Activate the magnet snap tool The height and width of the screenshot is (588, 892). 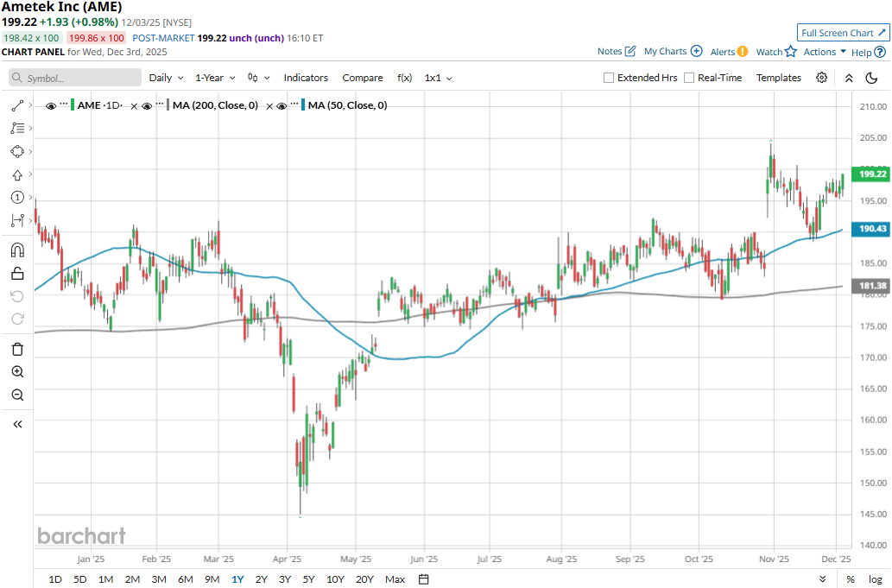click(x=17, y=250)
